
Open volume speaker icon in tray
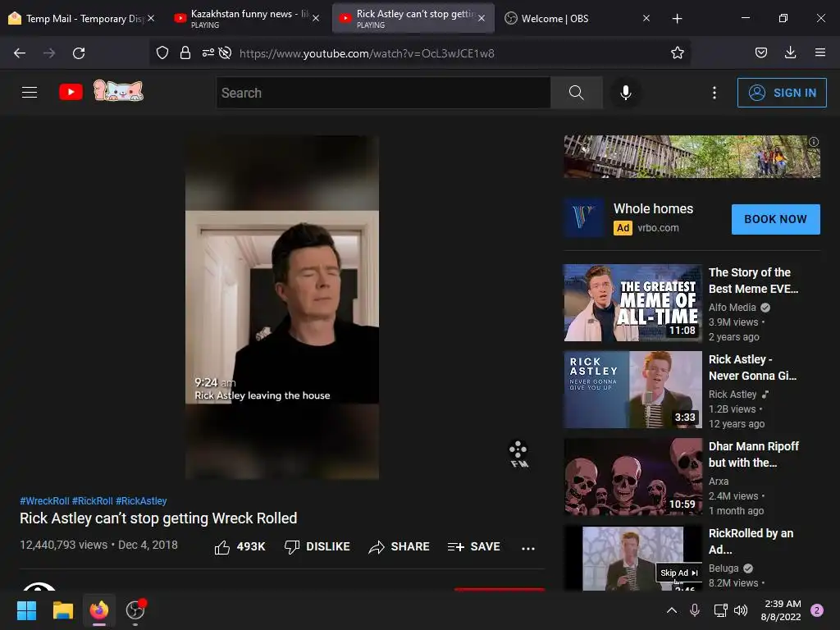click(x=741, y=609)
